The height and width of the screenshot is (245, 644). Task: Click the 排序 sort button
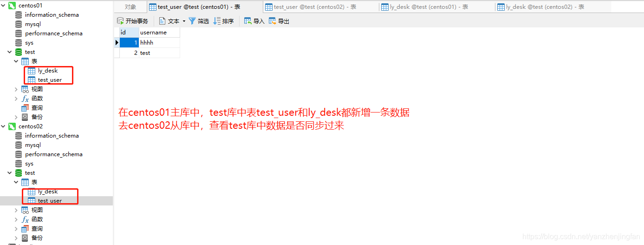(x=223, y=21)
